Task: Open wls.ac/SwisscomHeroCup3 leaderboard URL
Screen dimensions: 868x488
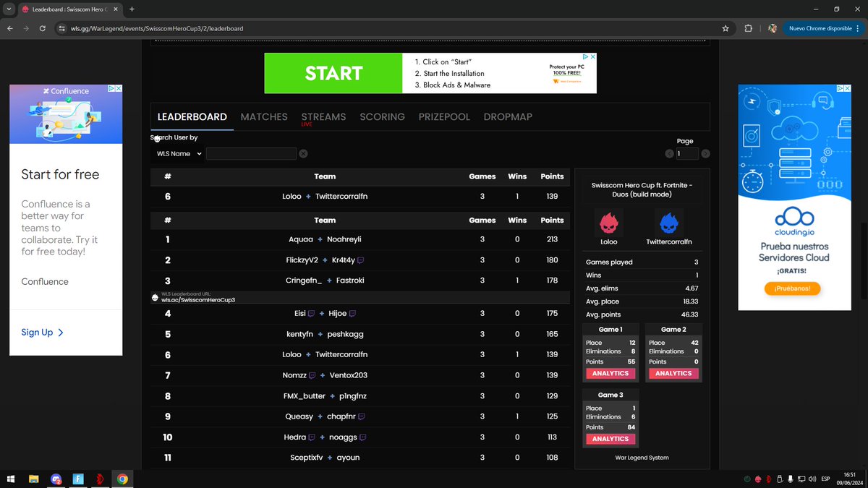Action: pyautogui.click(x=198, y=299)
